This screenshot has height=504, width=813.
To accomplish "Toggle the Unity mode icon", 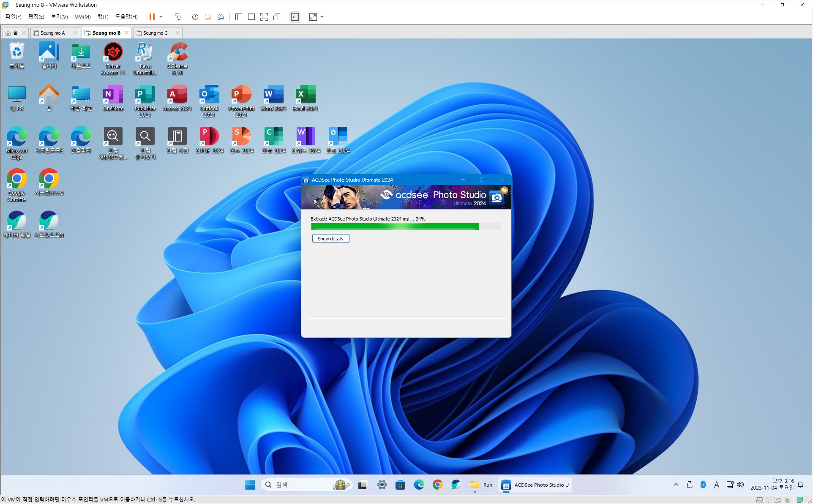I will pyautogui.click(x=277, y=17).
